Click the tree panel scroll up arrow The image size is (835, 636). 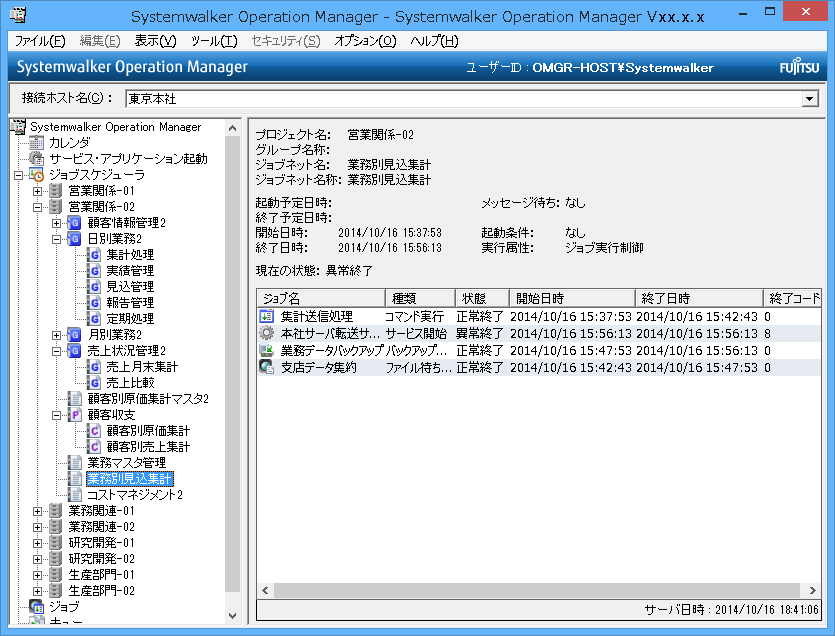click(233, 128)
